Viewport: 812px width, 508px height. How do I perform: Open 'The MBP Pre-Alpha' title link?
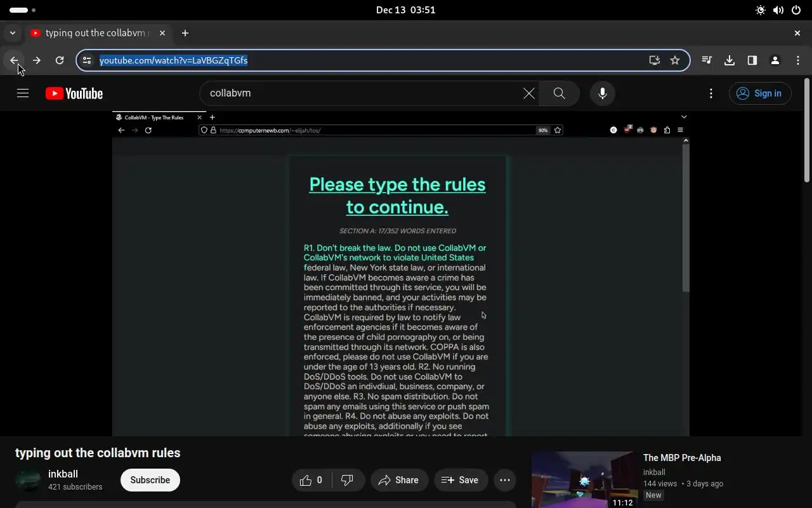[x=682, y=458]
